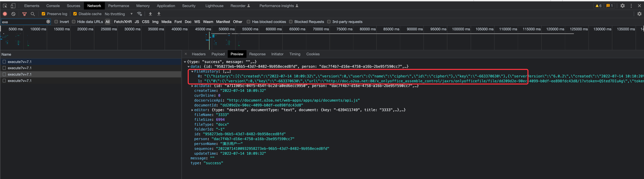The width and height of the screenshot is (644, 179).
Task: Open DevTools settings gear
Action: point(622,6)
